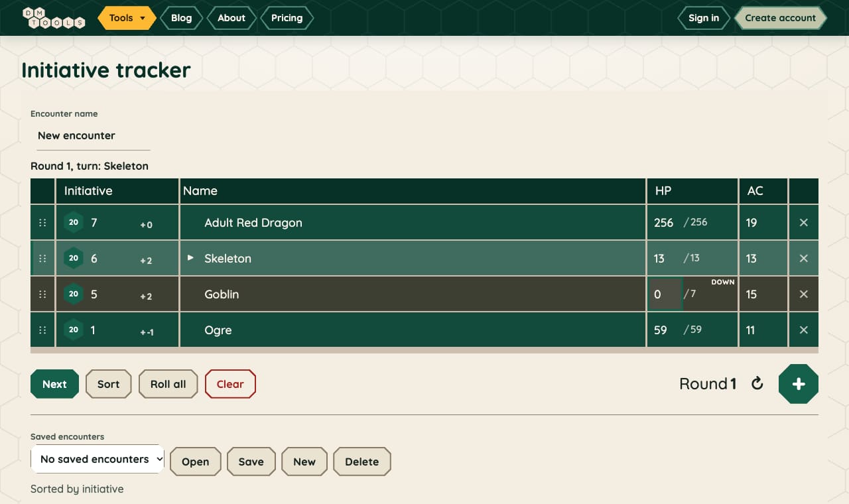This screenshot has width=849, height=504.
Task: Edit Goblin's current HP field
Action: pos(665,294)
